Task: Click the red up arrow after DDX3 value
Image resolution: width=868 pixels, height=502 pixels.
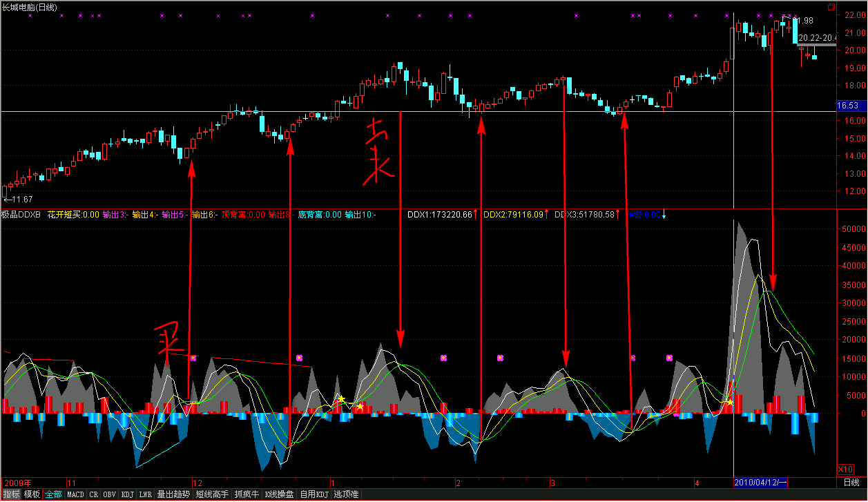Action: [x=617, y=215]
